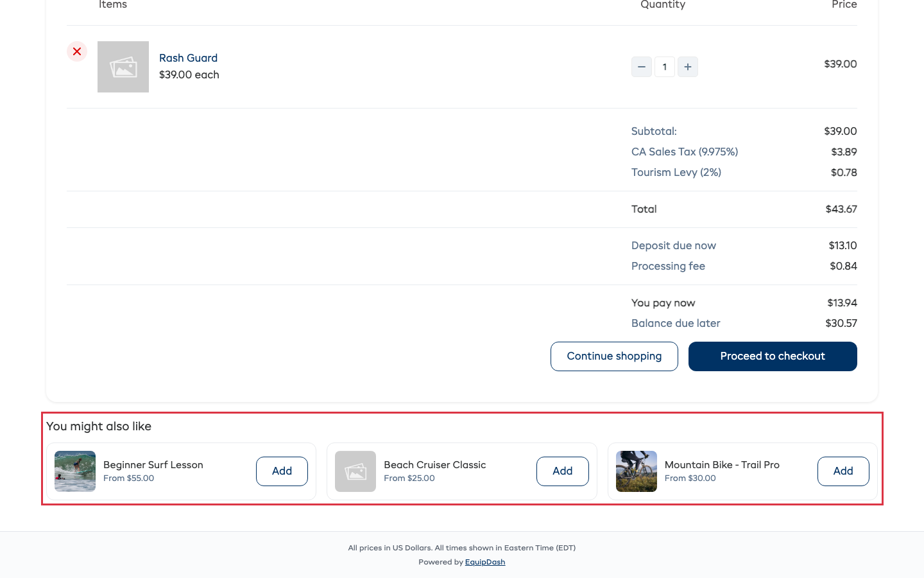Increase Rash Guard quantity with plus button
924x578 pixels.
point(688,67)
